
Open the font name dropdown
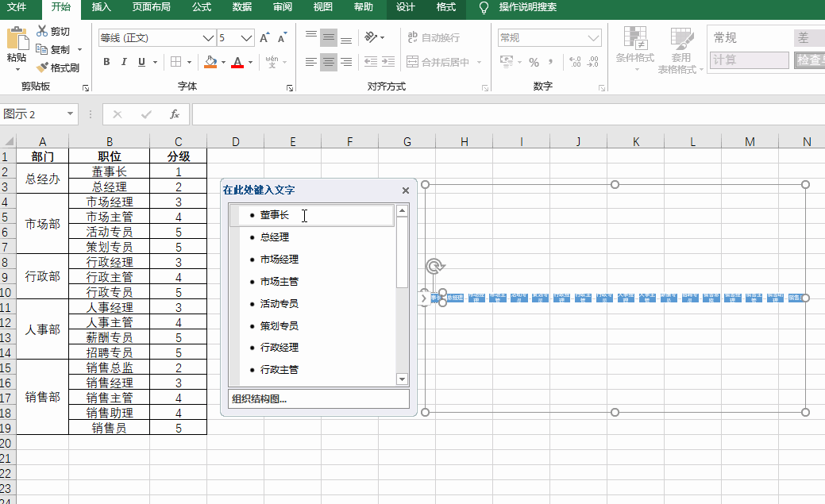[208, 37]
